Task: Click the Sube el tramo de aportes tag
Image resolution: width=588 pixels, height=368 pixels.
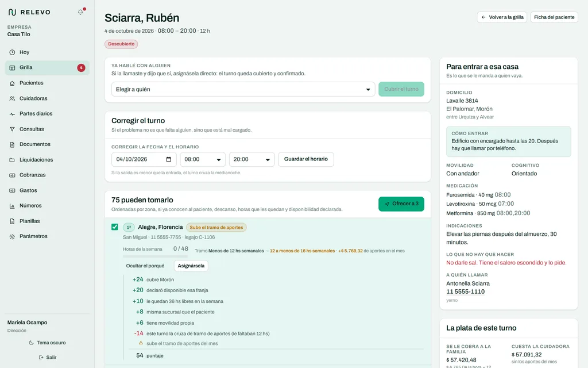Action: coord(216,228)
